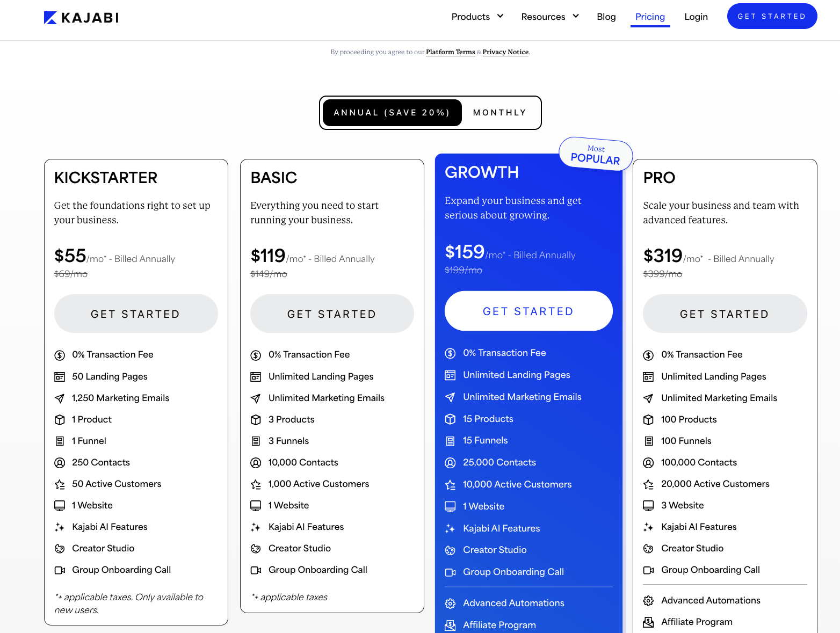Click Pro Advanced Automations gear icon

[648, 601]
